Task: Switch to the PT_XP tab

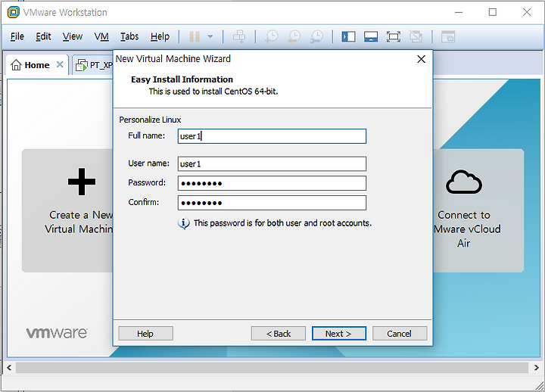Action: click(94, 65)
